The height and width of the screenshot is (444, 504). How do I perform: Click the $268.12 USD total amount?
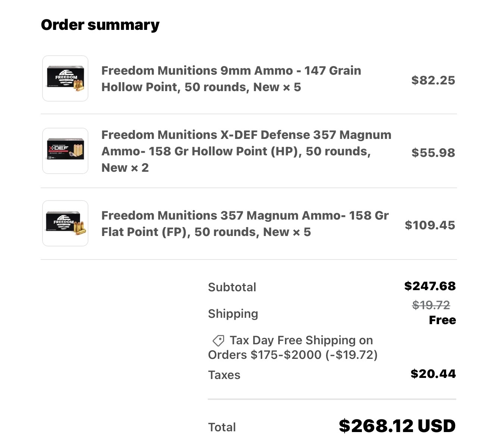coord(397,426)
